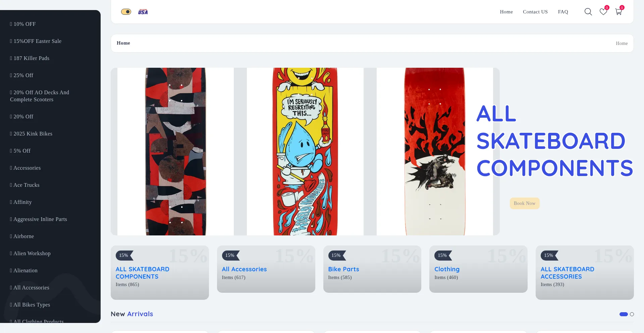The width and height of the screenshot is (644, 333).
Task: Open the Bike Parts category card
Action: (372, 269)
